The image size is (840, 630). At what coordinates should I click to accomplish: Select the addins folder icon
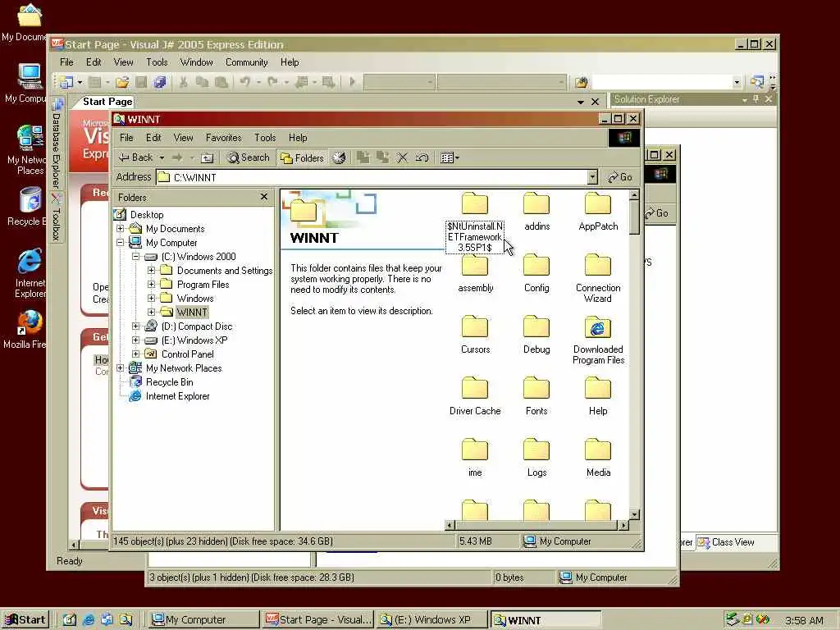tap(536, 204)
